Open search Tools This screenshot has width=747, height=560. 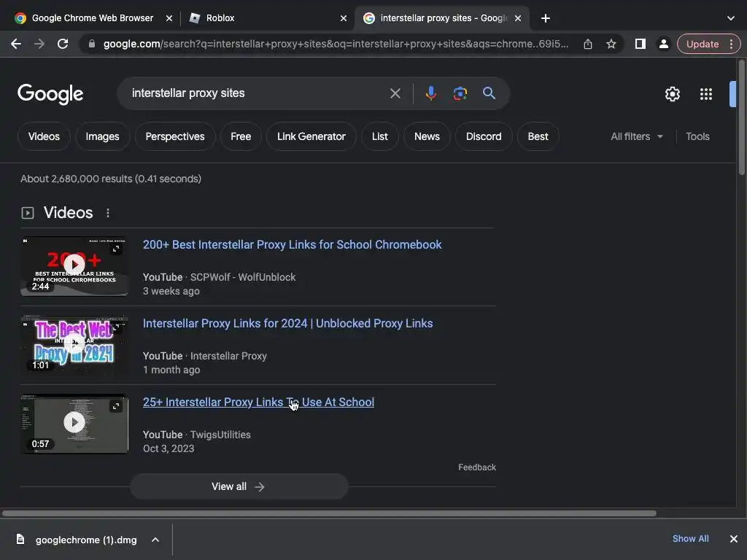(697, 136)
